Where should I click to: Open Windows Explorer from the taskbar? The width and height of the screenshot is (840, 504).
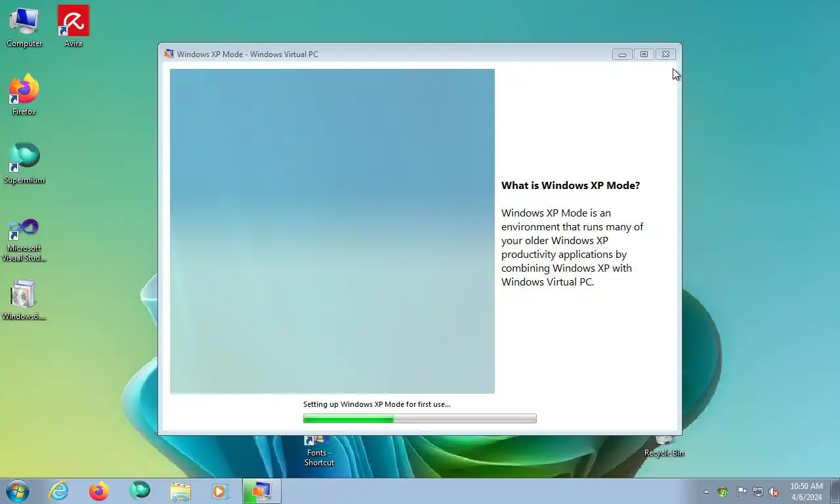[180, 491]
